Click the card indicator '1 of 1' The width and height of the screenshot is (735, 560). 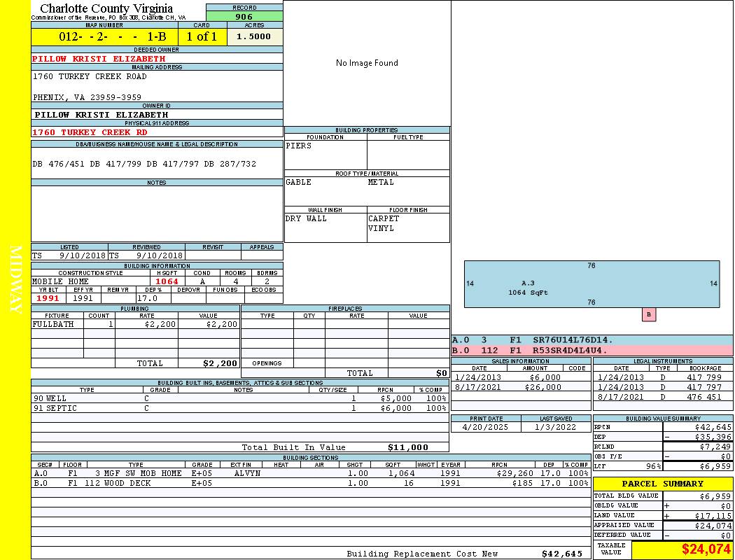tap(202, 37)
